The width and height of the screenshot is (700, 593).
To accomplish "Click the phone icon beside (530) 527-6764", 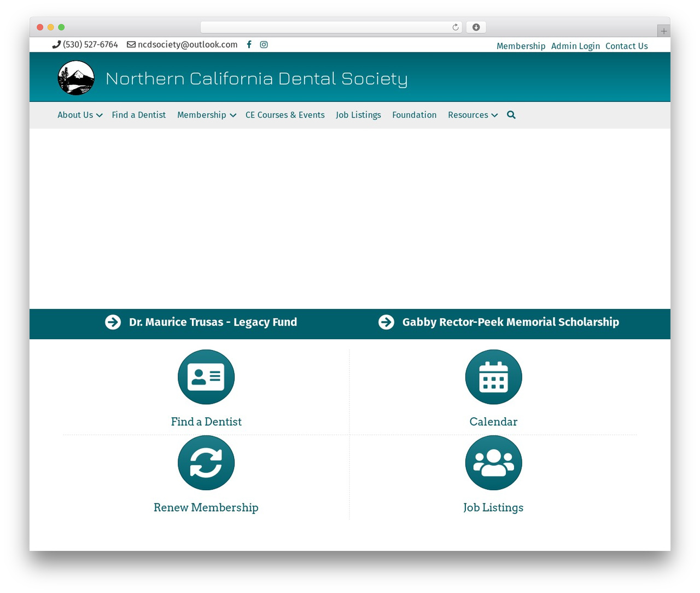I will coord(56,45).
